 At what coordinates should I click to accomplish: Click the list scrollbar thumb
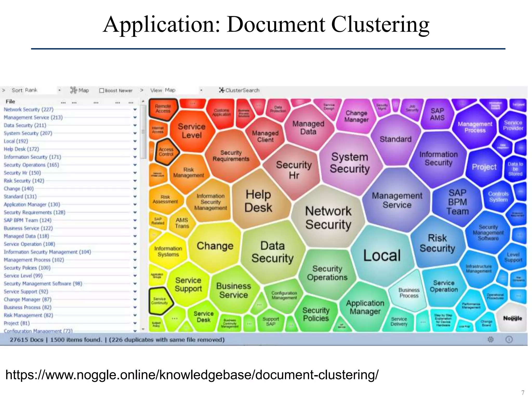tap(143, 131)
